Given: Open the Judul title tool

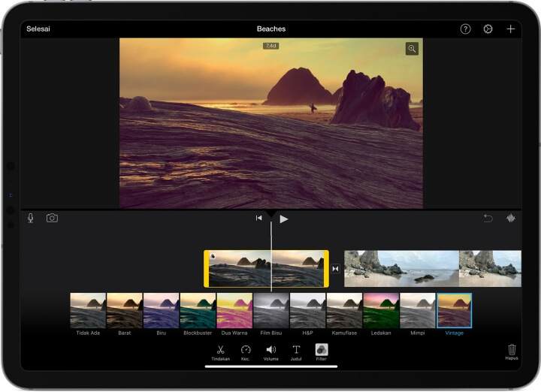Looking at the screenshot, I should [x=296, y=352].
